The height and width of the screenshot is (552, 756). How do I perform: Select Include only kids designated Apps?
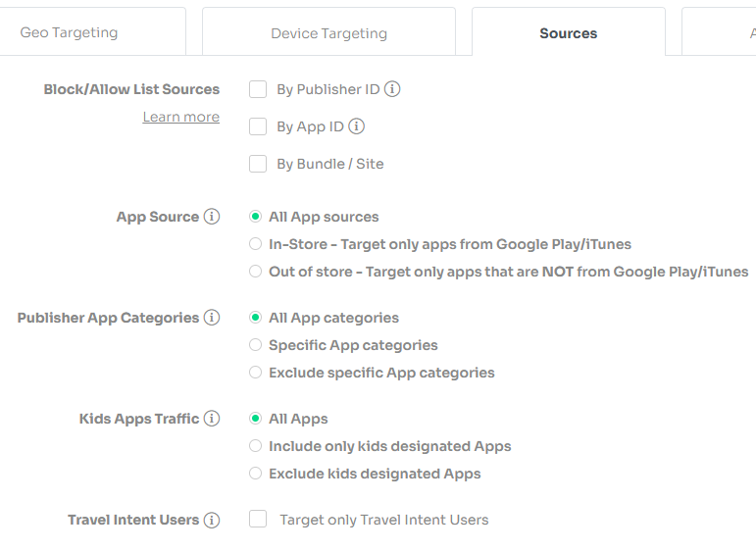pos(256,446)
